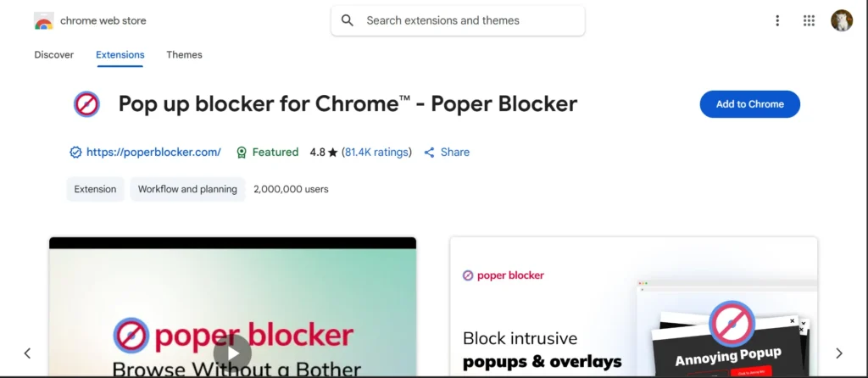Open the three-dot more options menu
Viewport: 868px width, 378px height.
point(777,21)
